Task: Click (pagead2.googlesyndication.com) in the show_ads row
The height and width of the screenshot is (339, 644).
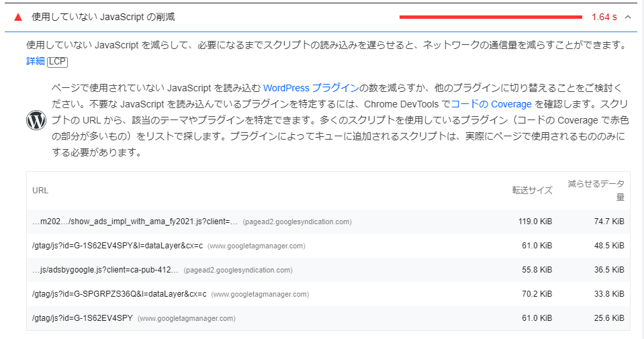Action: click(297, 222)
